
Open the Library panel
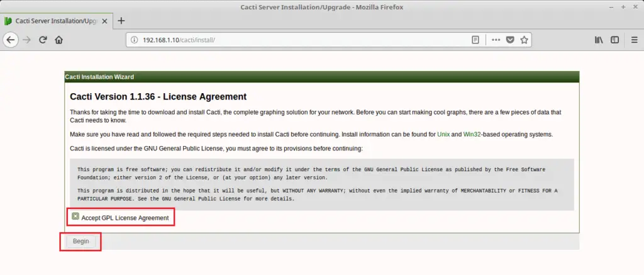point(599,40)
